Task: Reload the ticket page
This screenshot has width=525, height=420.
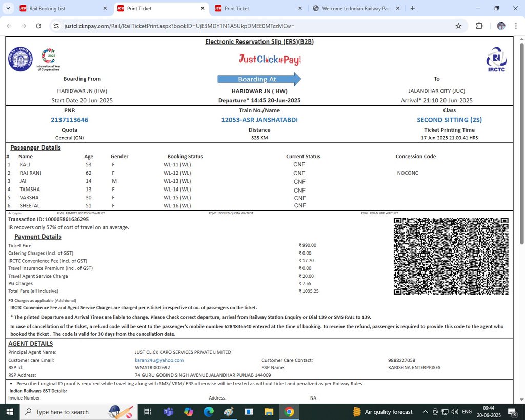Action: (38, 26)
